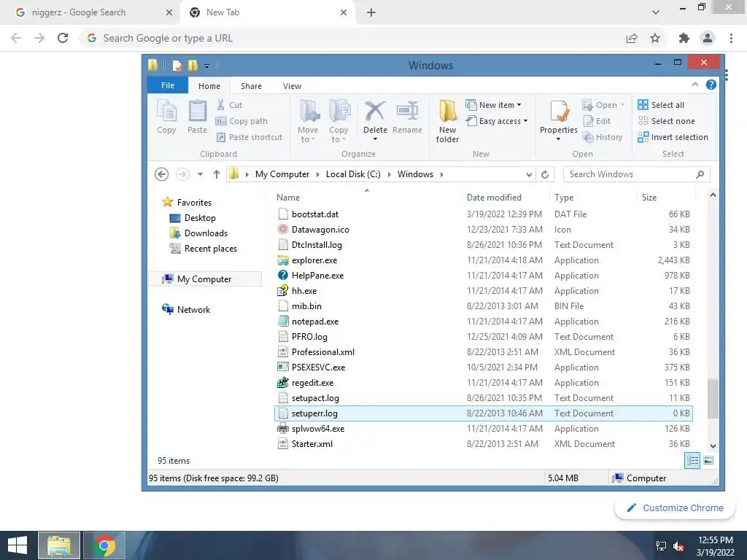
Task: Switch to the View ribbon tab
Action: coord(292,86)
